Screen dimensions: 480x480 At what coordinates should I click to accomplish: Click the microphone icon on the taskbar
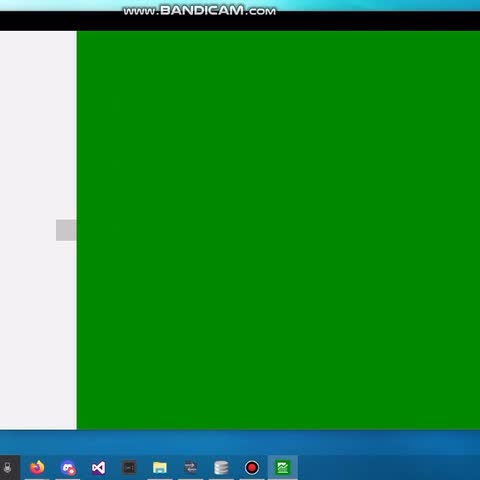point(7,468)
